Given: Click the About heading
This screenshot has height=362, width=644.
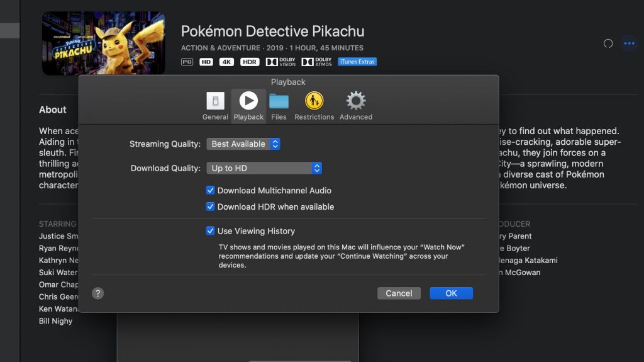Looking at the screenshot, I should (53, 110).
